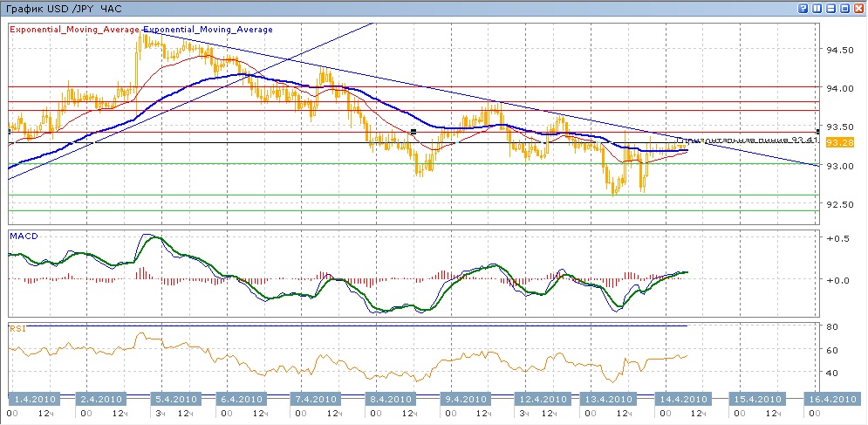The image size is (868, 425).
Task: Click the RSI indicator panel label
Action: point(17,329)
